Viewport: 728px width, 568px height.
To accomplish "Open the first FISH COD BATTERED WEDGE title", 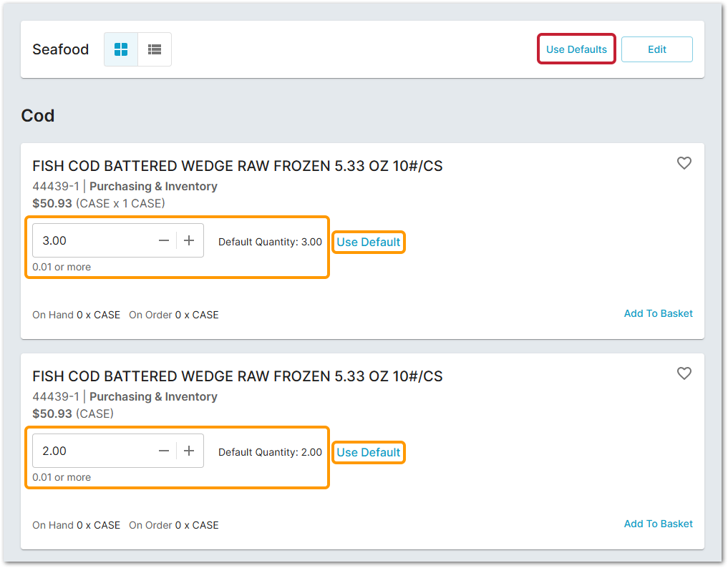I will coord(237,166).
